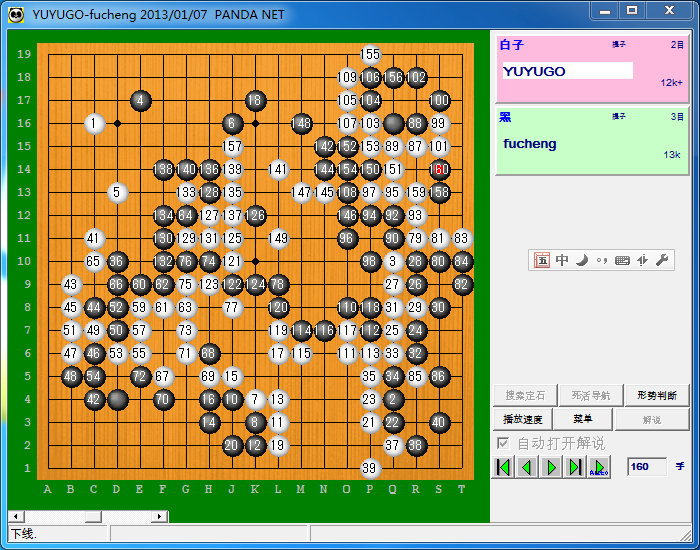
Task: Click black stone 86 on the board
Action: coord(439,376)
